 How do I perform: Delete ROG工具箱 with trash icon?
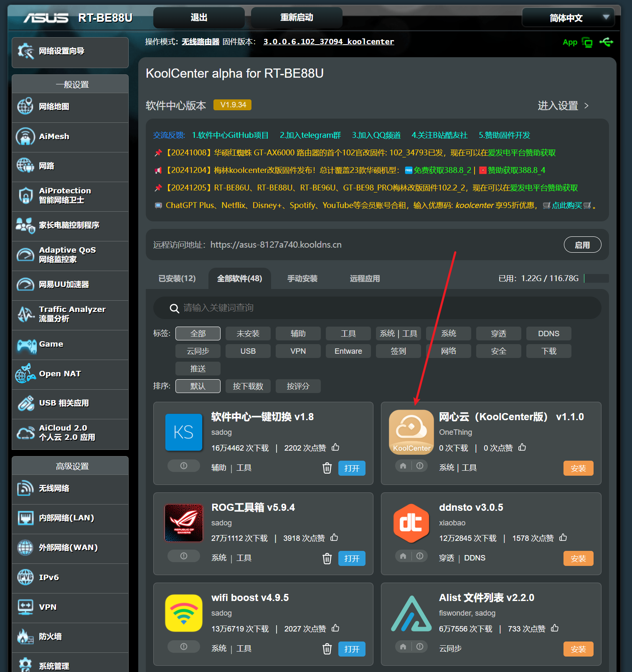(x=327, y=558)
